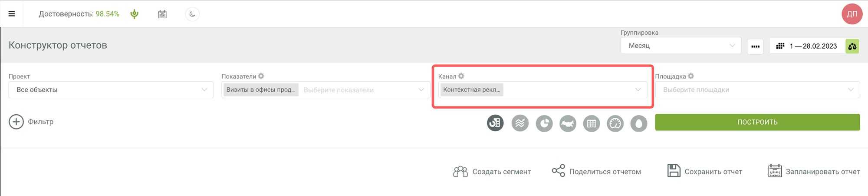
Task: Select the combined chart and table view
Action: coord(495,123)
